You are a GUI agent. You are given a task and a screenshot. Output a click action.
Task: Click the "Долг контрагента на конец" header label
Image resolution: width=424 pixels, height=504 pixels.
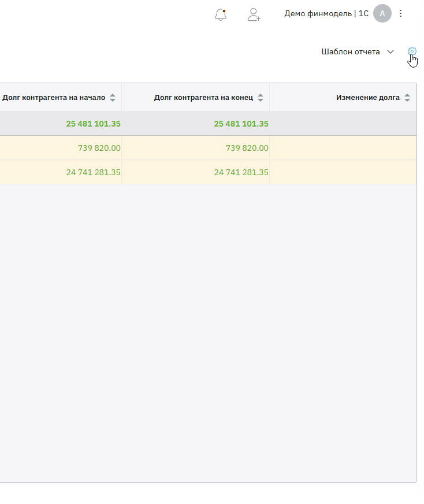pyautogui.click(x=203, y=98)
